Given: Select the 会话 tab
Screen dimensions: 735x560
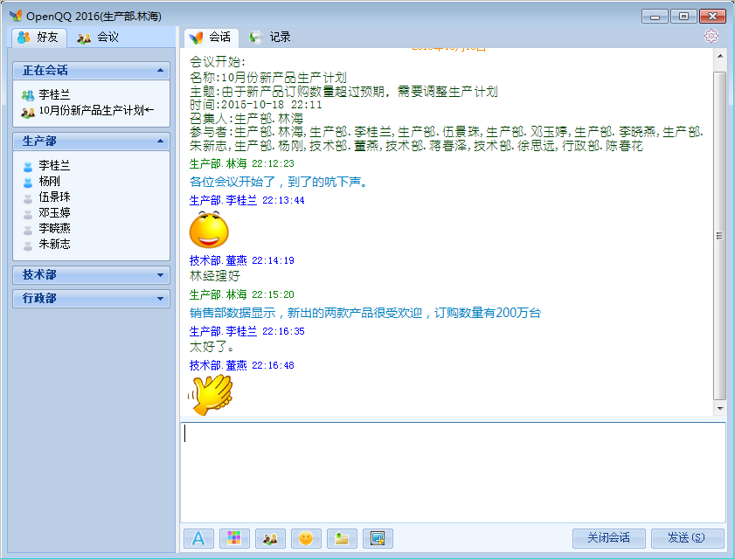Looking at the screenshot, I should (211, 38).
